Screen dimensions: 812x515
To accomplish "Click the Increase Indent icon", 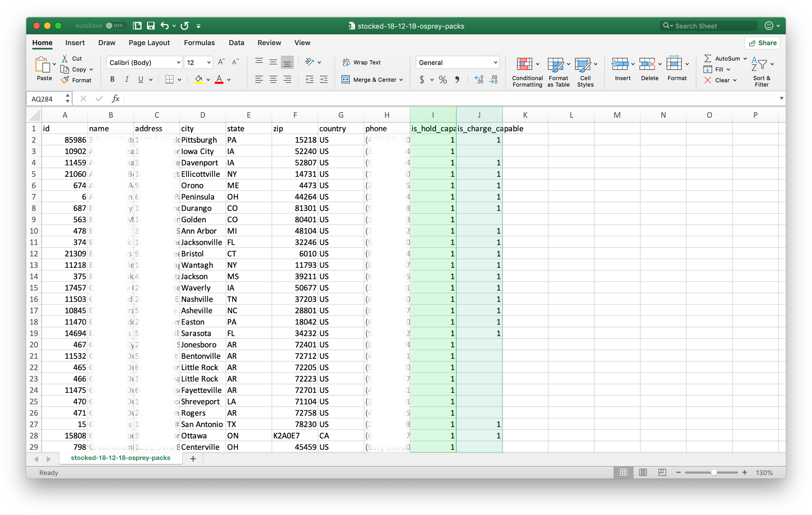I will [x=323, y=80].
